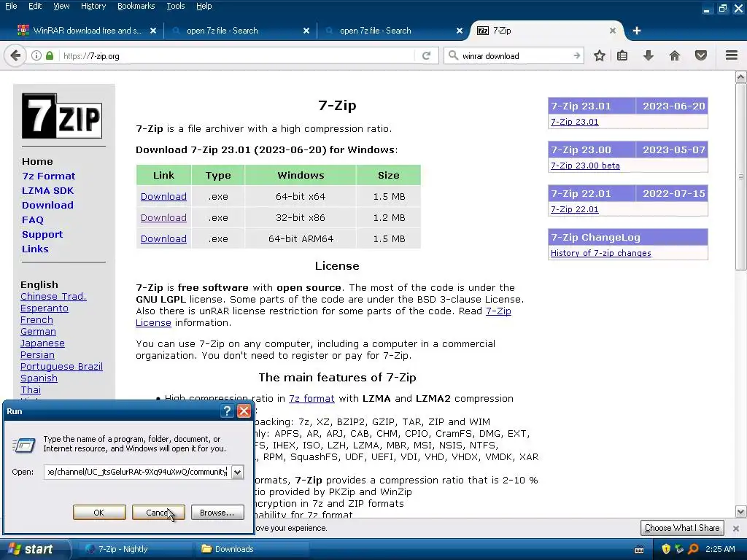Download the 64-bit x64 installer
The width and height of the screenshot is (747, 560).
(163, 196)
